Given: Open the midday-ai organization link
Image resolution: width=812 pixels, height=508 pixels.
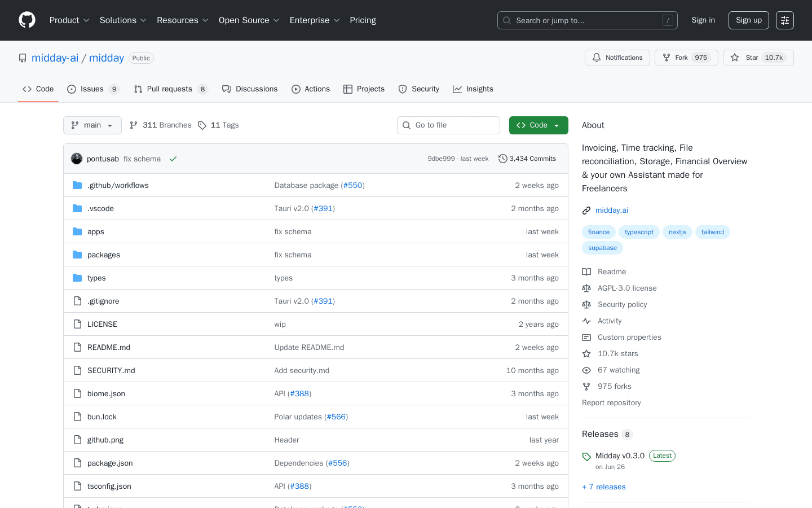Looking at the screenshot, I should (x=55, y=58).
